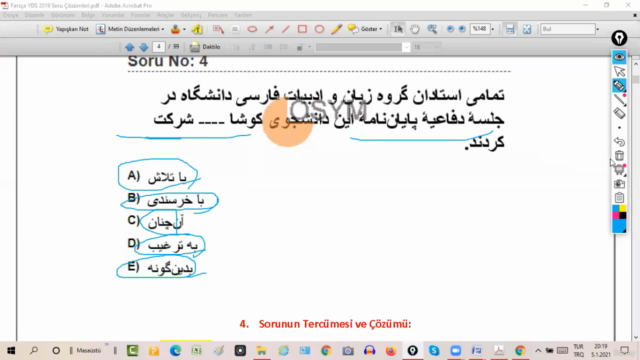Open Zoom from the taskbar
This screenshot has width=640, height=360.
(456, 351)
